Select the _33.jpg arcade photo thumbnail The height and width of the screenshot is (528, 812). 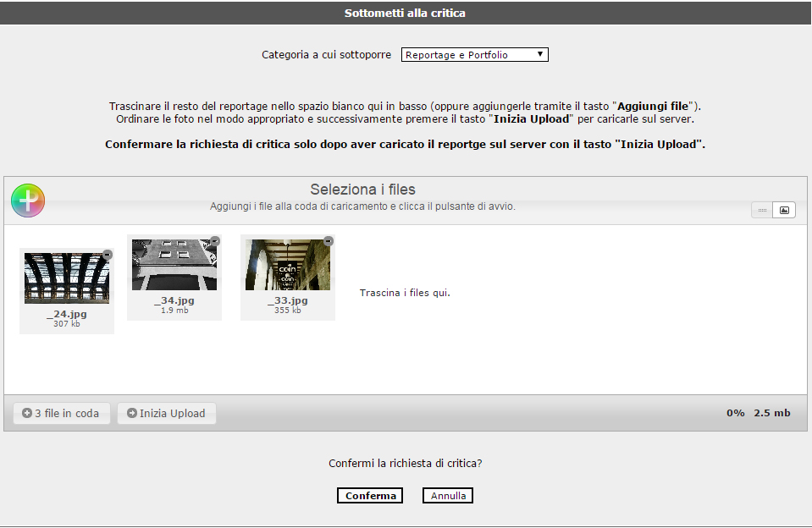tap(288, 265)
